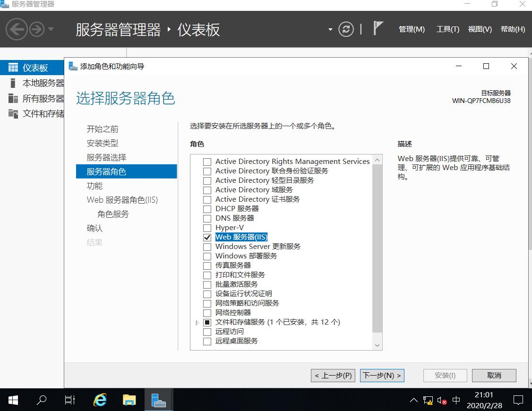Click the 取消 button
The height and width of the screenshot is (411, 532).
tap(494, 375)
